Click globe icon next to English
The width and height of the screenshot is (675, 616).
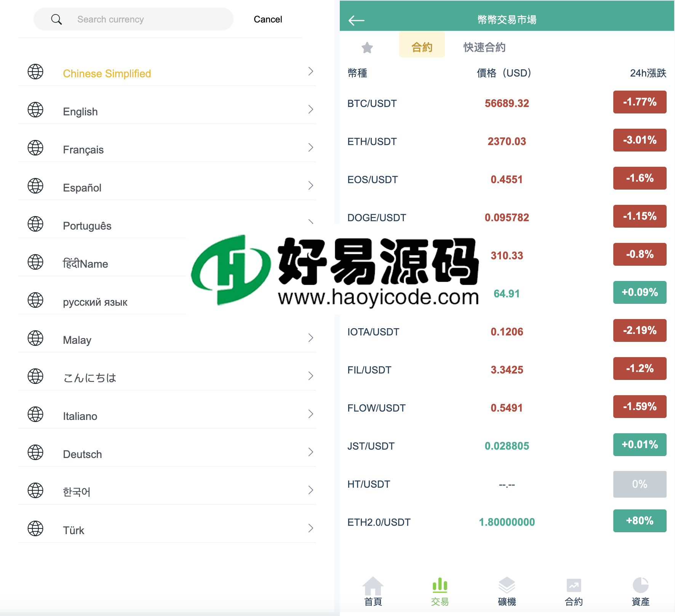(35, 110)
